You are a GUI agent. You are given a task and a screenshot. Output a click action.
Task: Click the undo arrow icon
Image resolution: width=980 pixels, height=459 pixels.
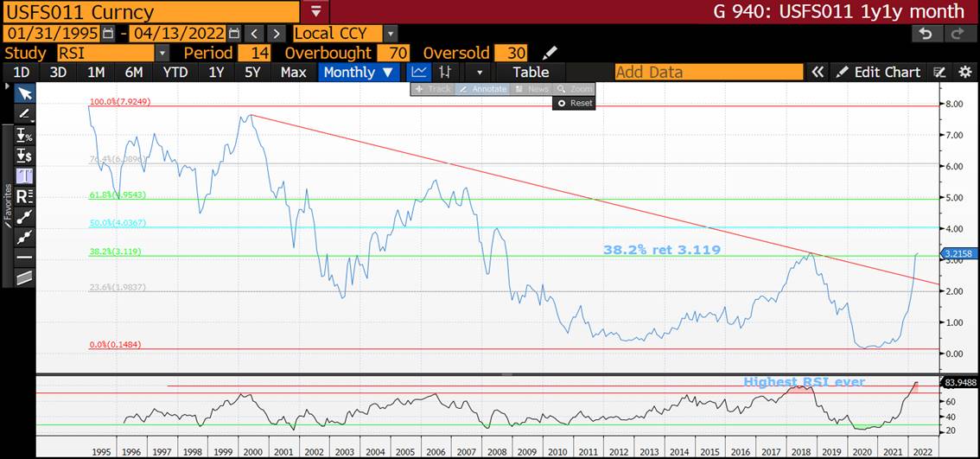point(926,34)
